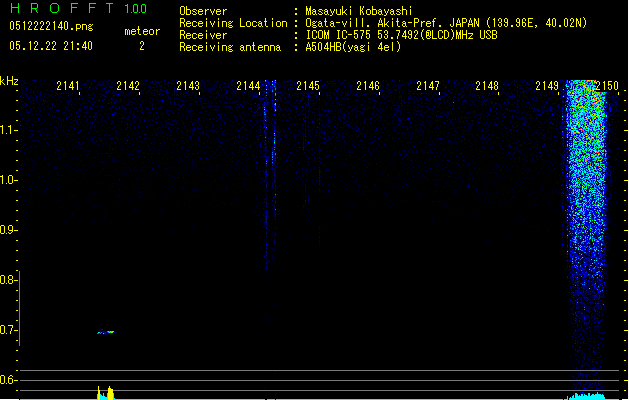Click time axis label 2150

(607, 86)
